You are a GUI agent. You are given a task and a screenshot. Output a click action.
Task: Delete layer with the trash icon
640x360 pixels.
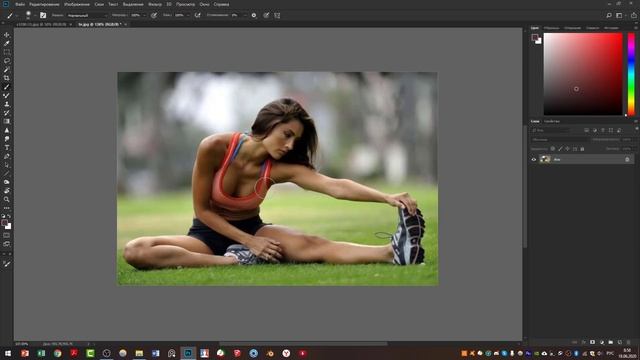point(629,342)
